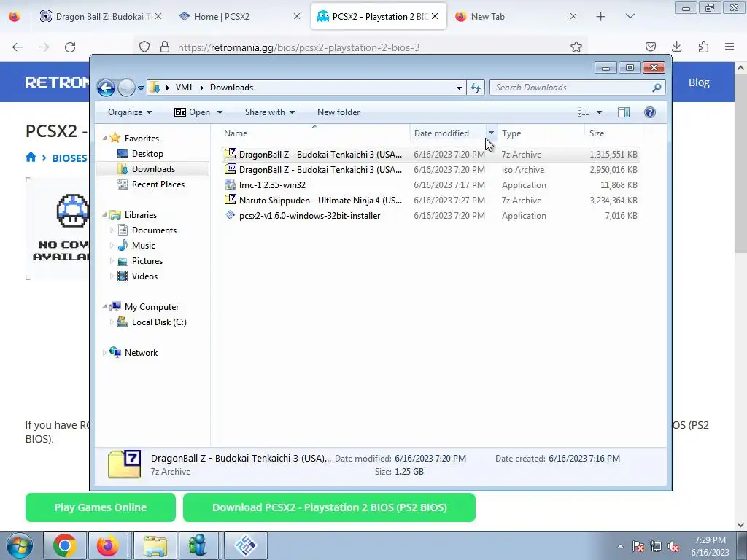The image size is (747, 560).
Task: Select the lmc-1.2.35-win32 application
Action: [430, 184]
